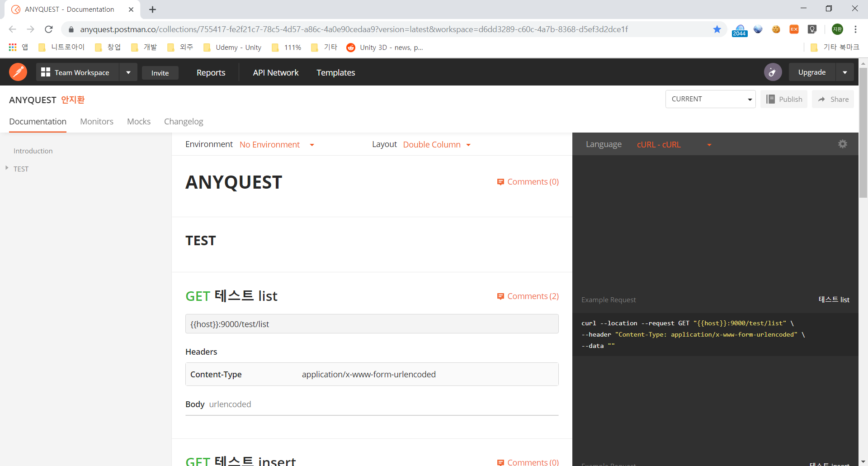Open the 창업 bookmark folder
Image resolution: width=868 pixels, height=466 pixels.
click(108, 47)
